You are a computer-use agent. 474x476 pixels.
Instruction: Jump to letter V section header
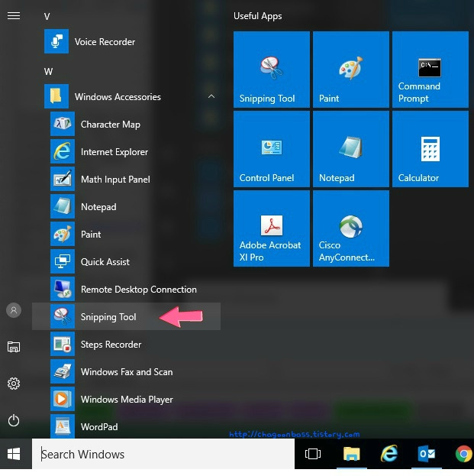pos(47,16)
